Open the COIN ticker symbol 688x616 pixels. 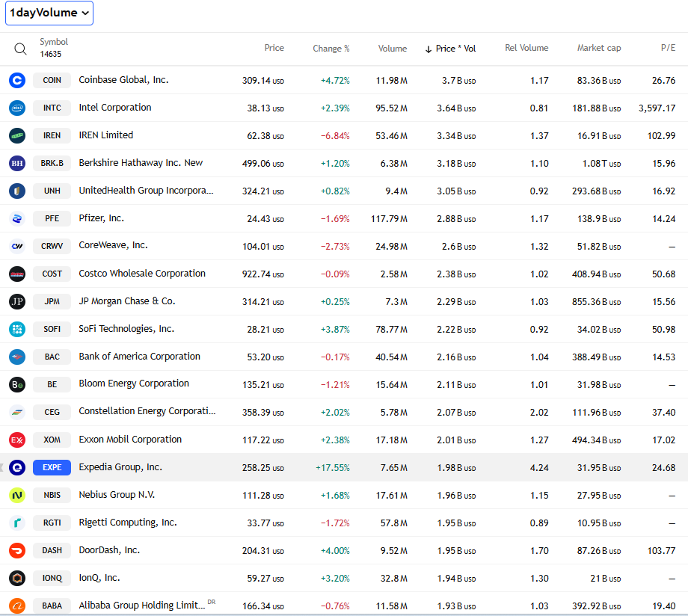[x=52, y=80]
